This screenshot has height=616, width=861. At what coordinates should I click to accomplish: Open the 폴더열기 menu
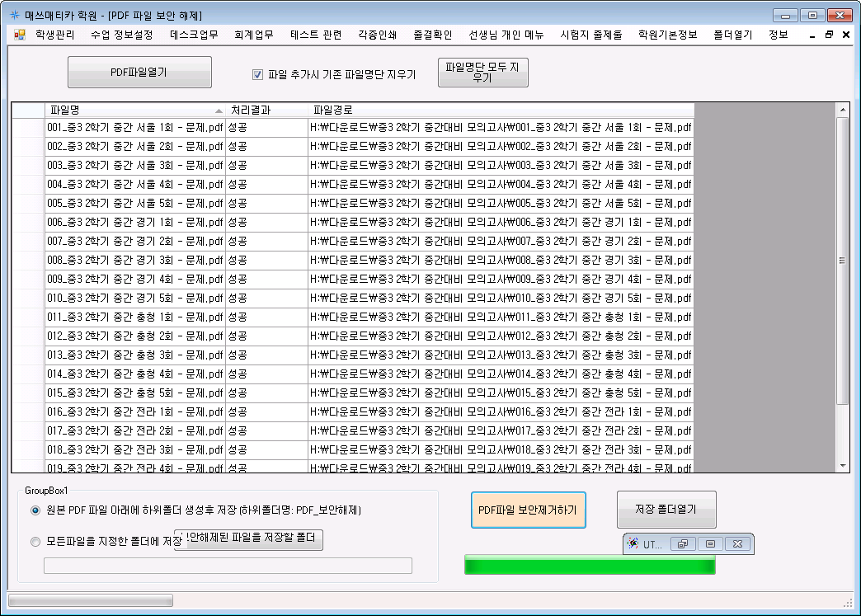click(732, 35)
